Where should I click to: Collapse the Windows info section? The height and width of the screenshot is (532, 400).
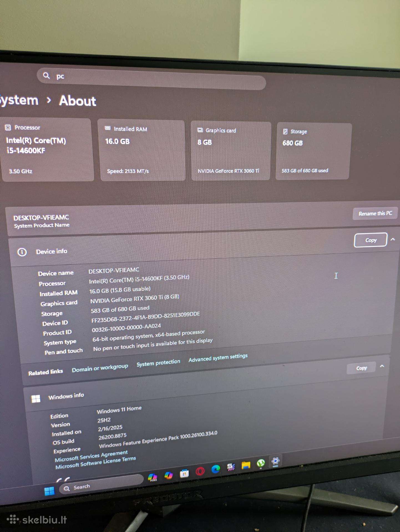click(382, 366)
